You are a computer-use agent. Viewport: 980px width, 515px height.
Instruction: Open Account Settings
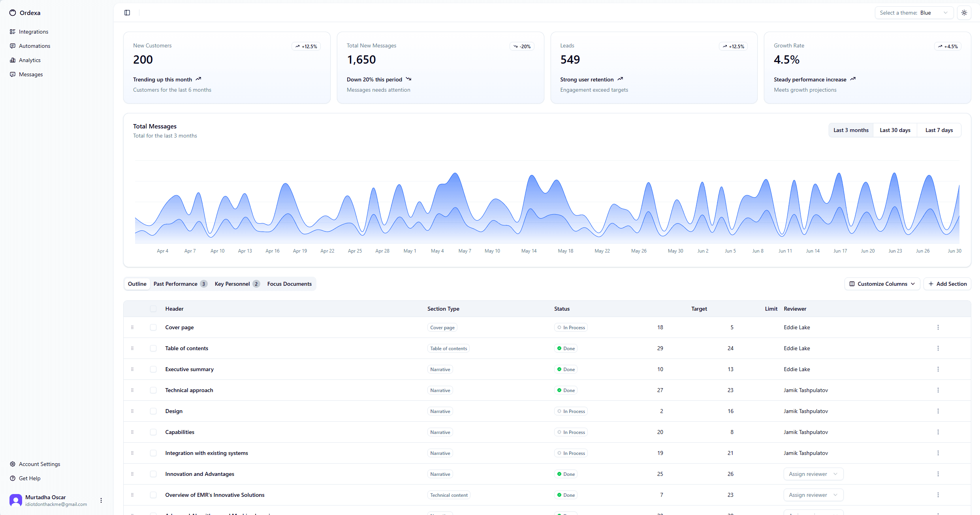click(39, 464)
